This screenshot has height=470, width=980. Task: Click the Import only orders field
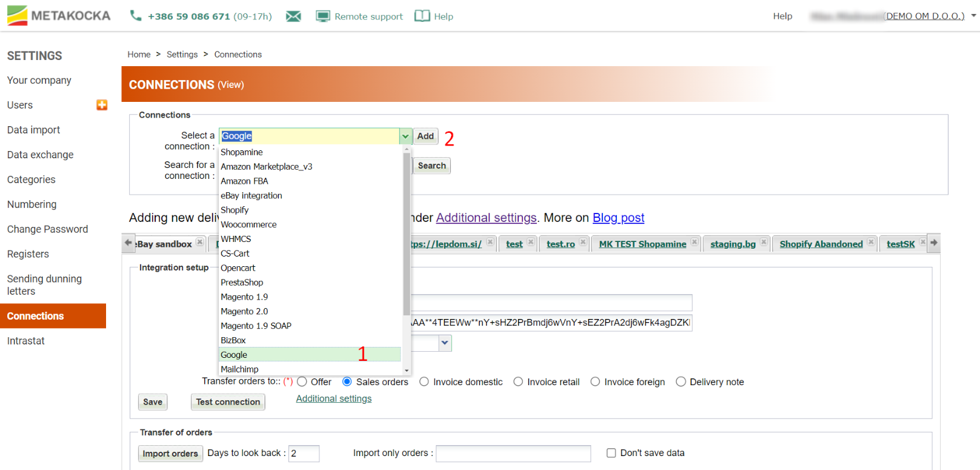(x=513, y=454)
